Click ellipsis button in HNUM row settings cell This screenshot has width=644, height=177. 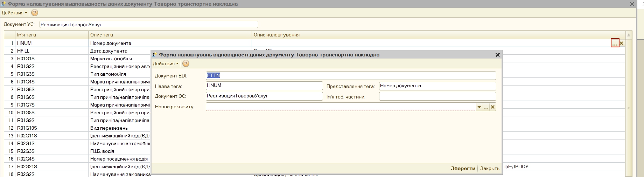point(615,43)
